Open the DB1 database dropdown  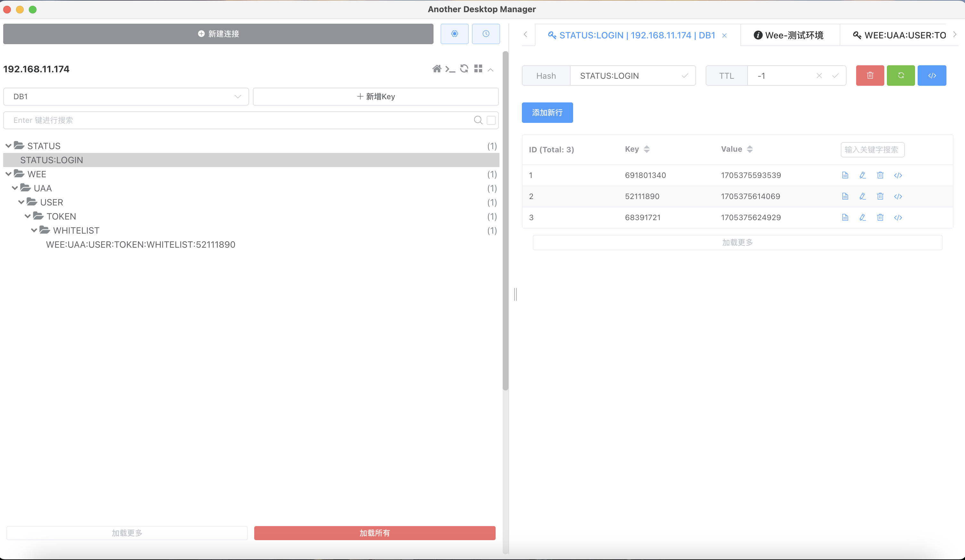[126, 96]
